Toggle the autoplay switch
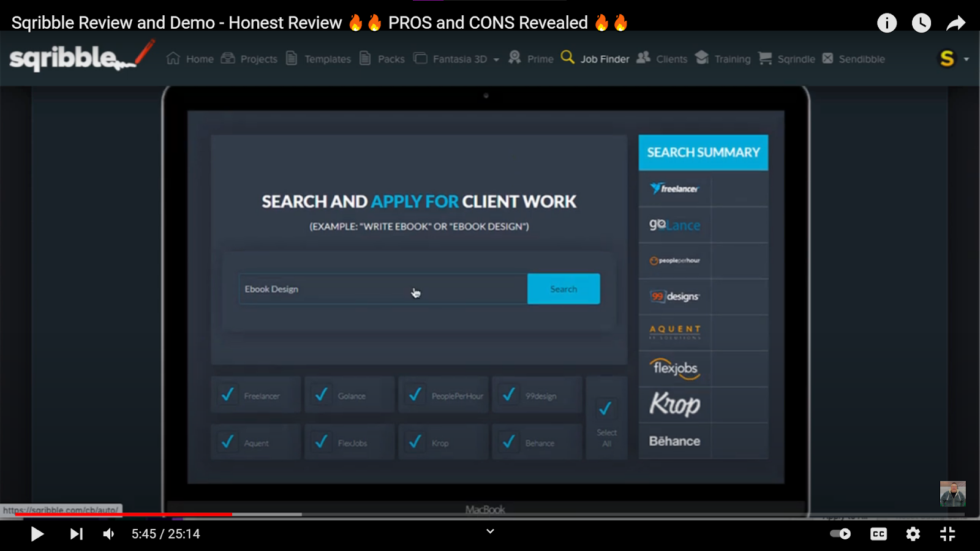Screen dimensions: 980x551 point(840,534)
